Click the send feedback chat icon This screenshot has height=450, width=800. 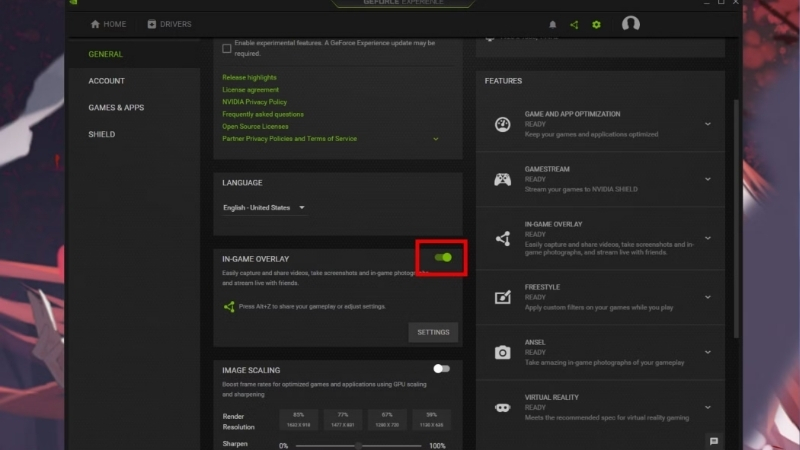point(714,441)
